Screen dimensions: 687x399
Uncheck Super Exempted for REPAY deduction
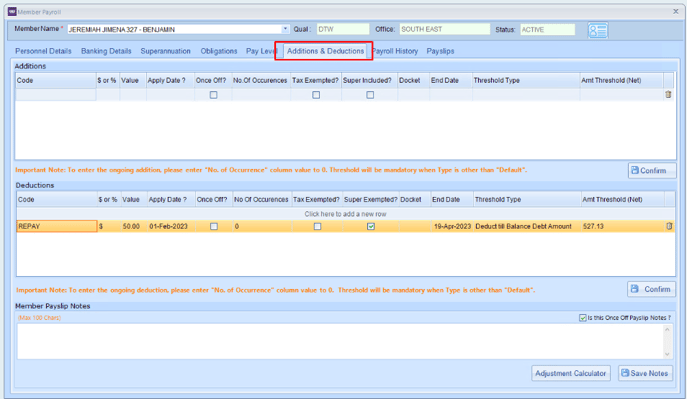371,226
